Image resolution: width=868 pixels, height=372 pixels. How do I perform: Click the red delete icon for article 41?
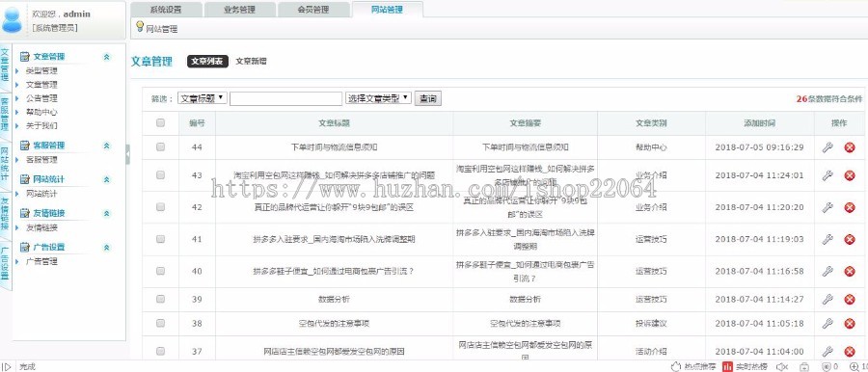(849, 239)
